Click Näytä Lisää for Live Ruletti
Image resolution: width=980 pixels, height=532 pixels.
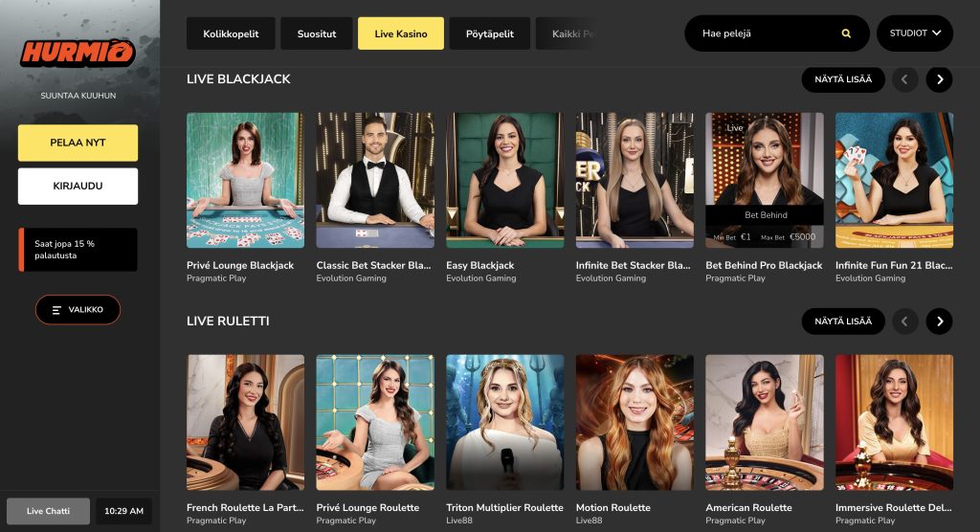point(843,321)
